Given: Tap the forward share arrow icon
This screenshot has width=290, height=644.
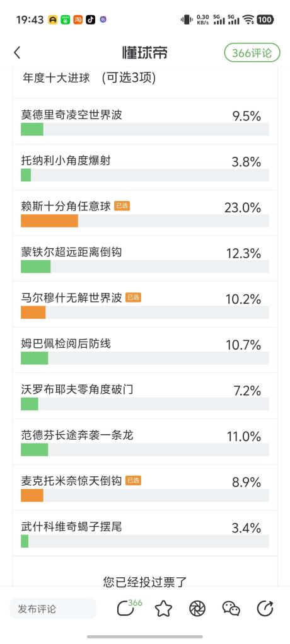Looking at the screenshot, I should pos(265,609).
